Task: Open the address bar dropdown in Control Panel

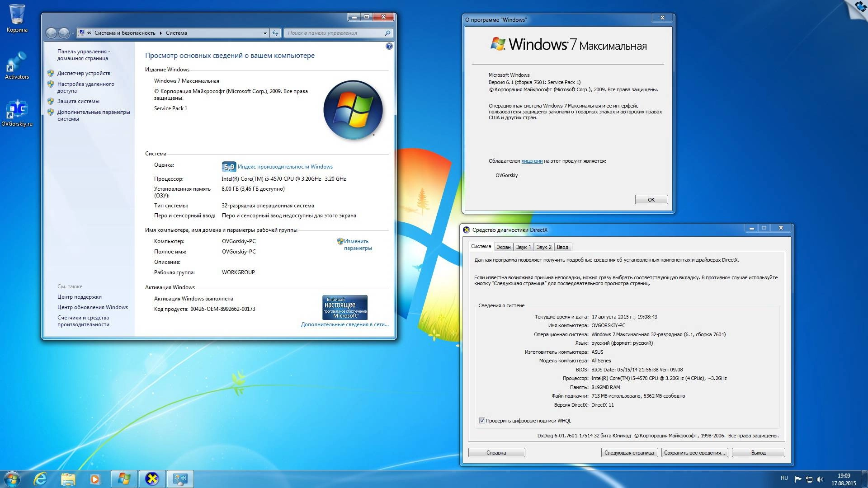Action: 264,33
